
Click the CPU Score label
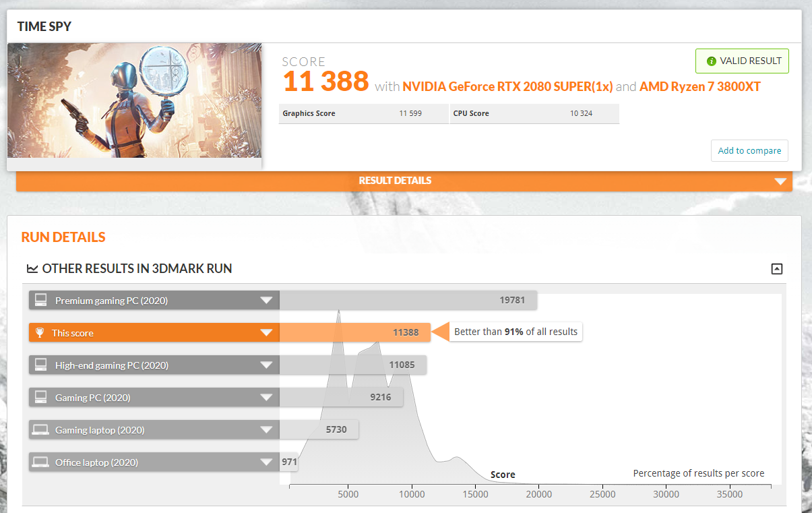point(470,113)
